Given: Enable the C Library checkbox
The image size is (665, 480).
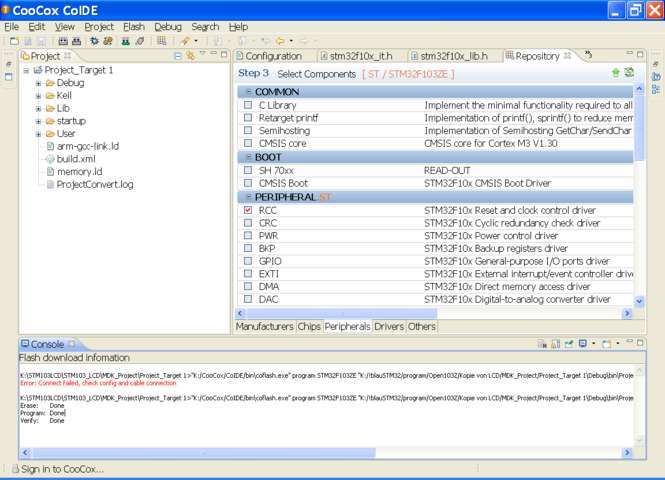Looking at the screenshot, I should tap(248, 105).
